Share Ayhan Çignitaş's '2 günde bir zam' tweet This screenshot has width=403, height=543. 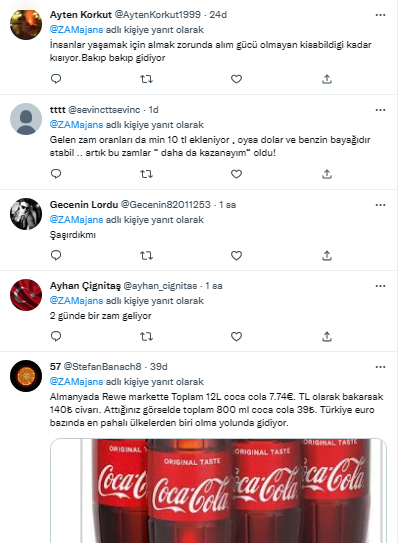pos(327,337)
